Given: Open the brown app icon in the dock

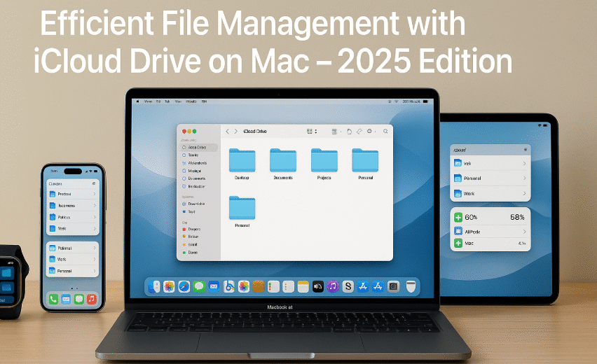Looking at the screenshot, I should point(258,286).
